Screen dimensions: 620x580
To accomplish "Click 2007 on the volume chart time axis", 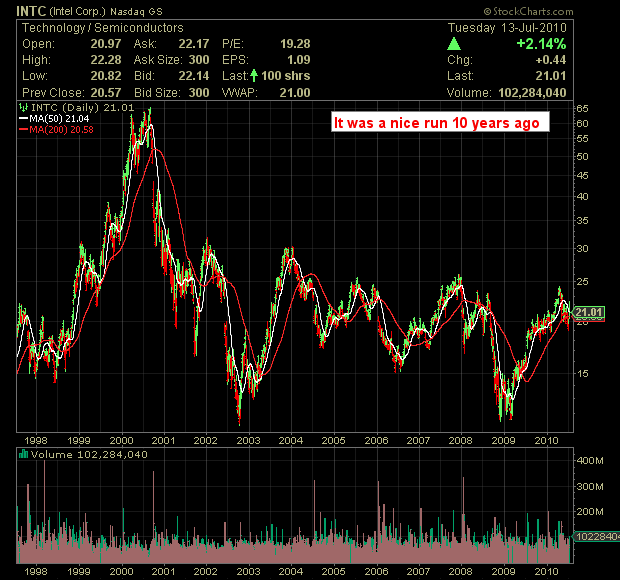I will (418, 572).
